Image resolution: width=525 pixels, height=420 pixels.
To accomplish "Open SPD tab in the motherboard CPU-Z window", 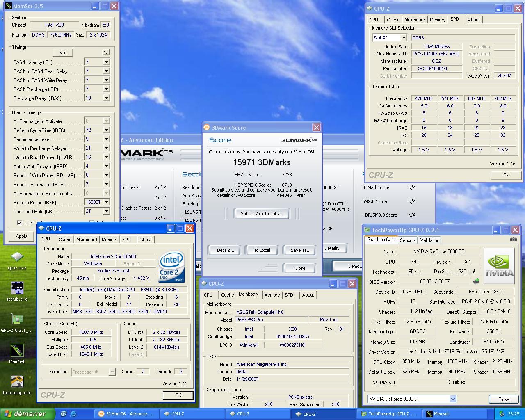I will [x=289, y=295].
